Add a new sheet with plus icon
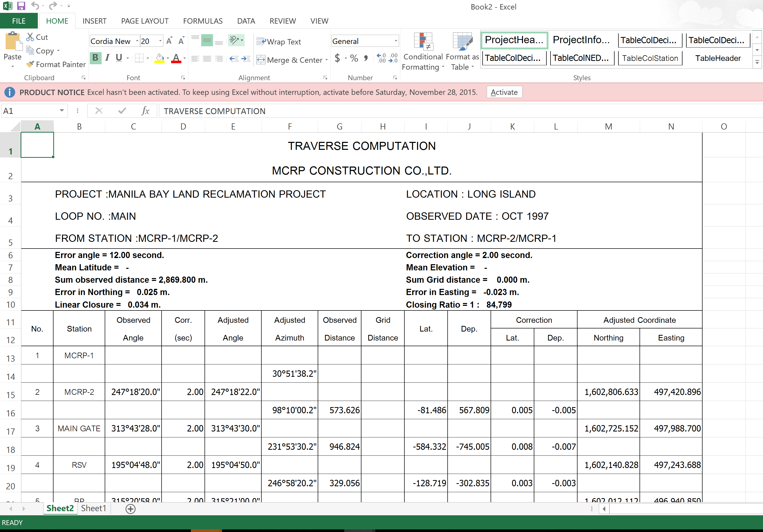 [131, 509]
